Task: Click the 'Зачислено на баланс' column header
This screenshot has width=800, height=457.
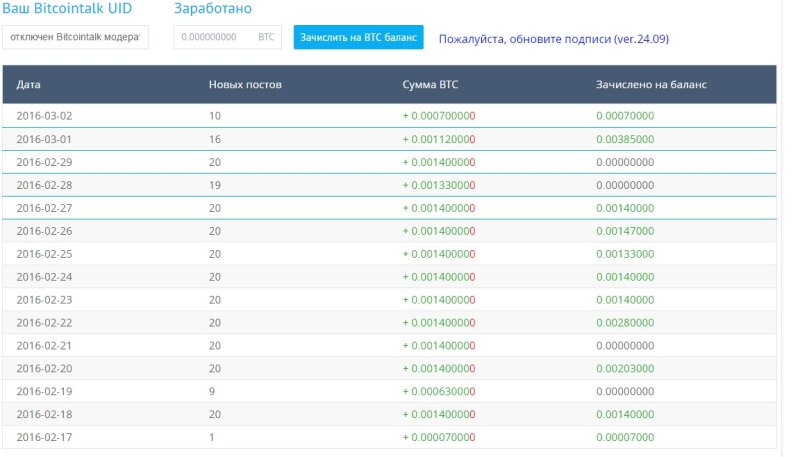Action: click(x=651, y=84)
